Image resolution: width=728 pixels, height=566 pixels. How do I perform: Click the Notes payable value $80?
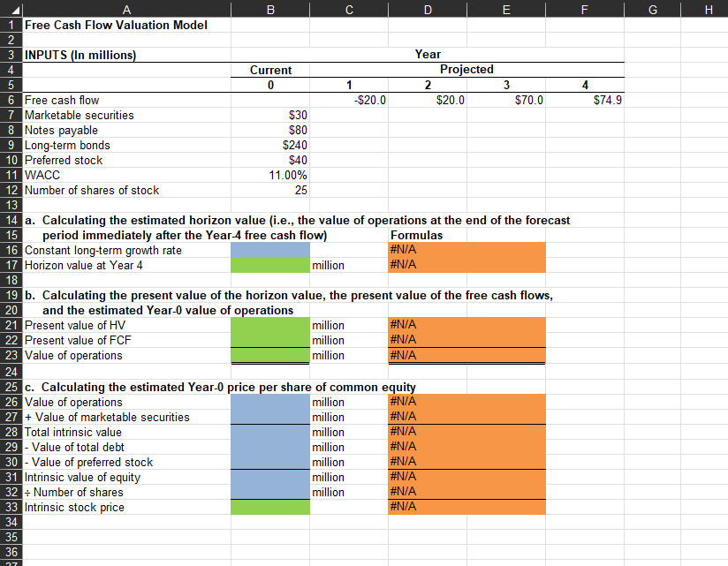270,130
